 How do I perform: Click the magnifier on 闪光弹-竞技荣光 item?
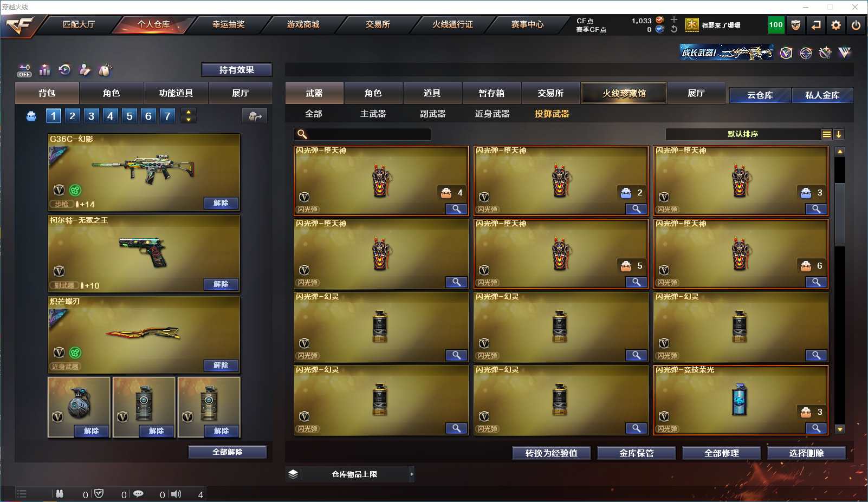click(x=816, y=428)
